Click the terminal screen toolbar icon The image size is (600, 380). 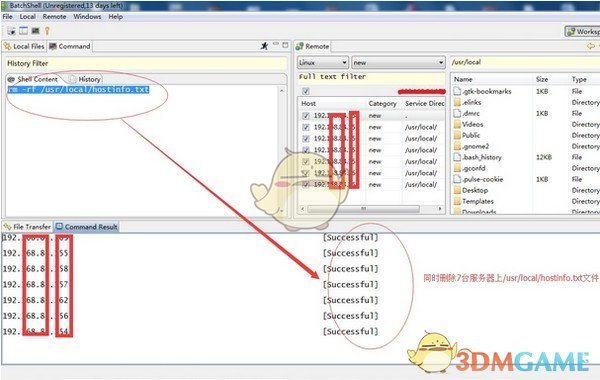pyautogui.click(x=36, y=31)
